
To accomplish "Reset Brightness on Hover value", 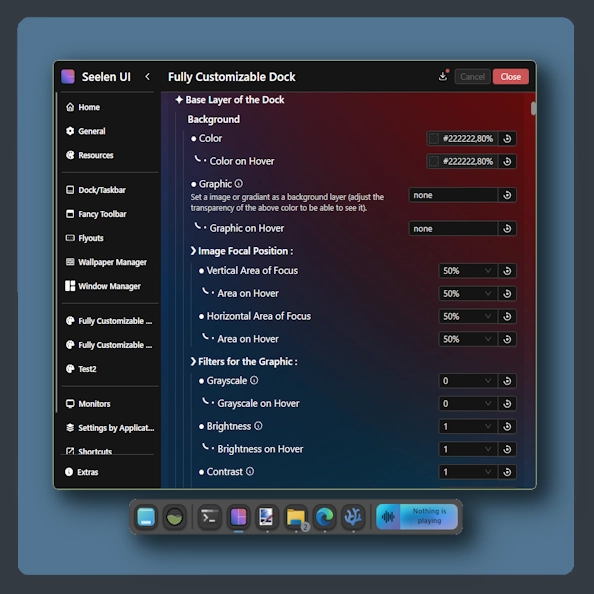I will coord(507,449).
